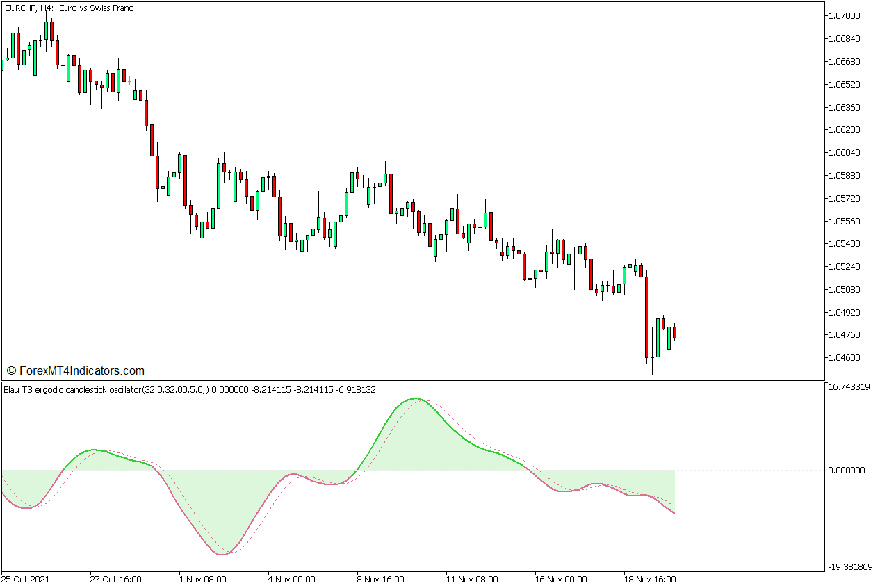Image resolution: width=873 pixels, height=588 pixels.
Task: Click the 8 Nov 16:00 time marker
Action: coord(380,579)
